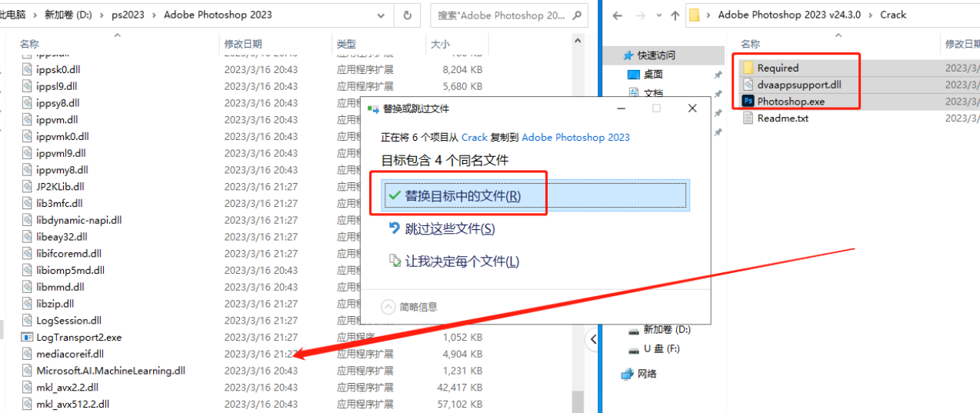This screenshot has width=980, height=413.
Task: Click the Up arrow in right window
Action: coord(675,15)
